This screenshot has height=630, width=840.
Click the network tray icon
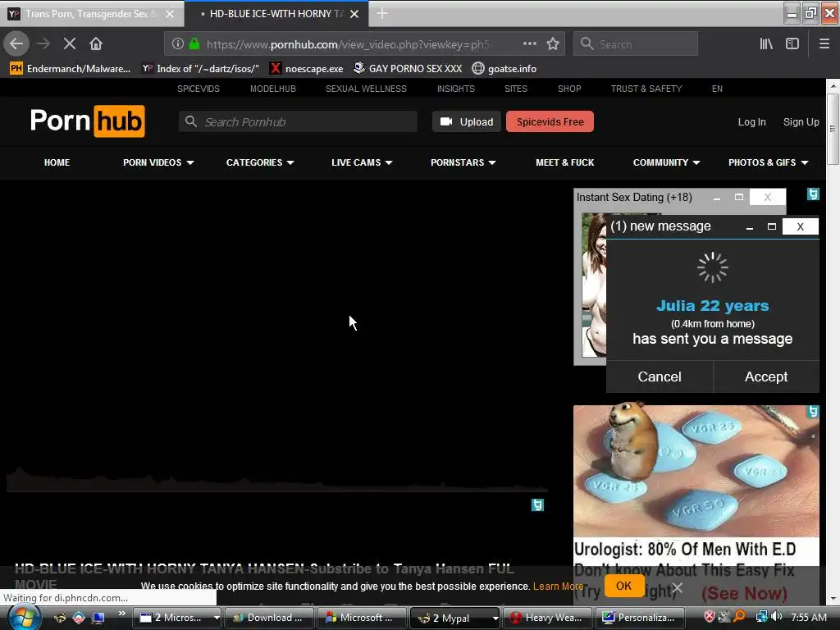(762, 617)
